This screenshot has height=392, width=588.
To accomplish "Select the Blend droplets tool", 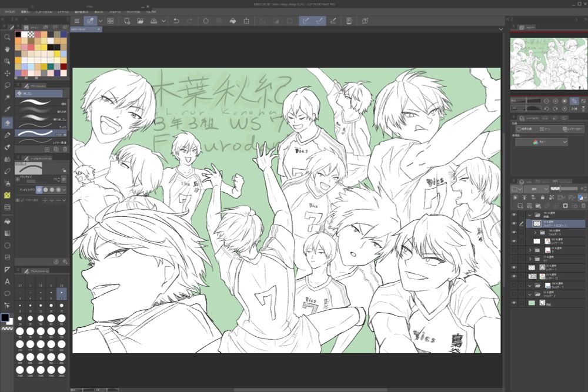I will (x=7, y=159).
